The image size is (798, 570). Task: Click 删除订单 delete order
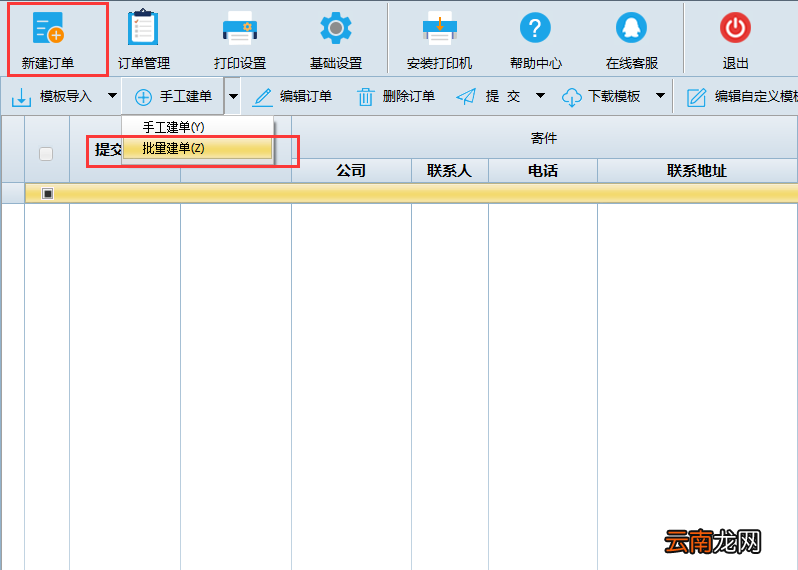point(395,96)
